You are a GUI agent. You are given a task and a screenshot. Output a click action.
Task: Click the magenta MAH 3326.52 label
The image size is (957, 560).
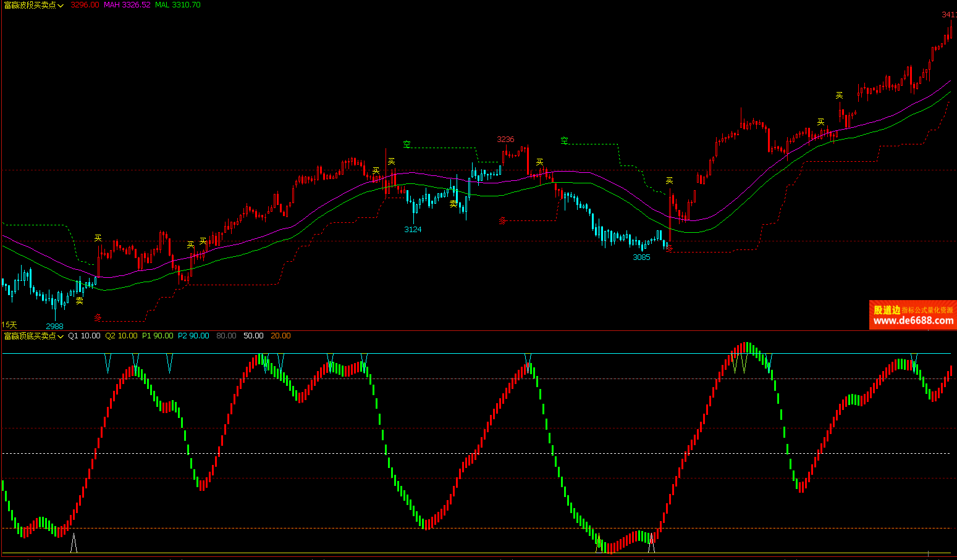[x=127, y=5]
